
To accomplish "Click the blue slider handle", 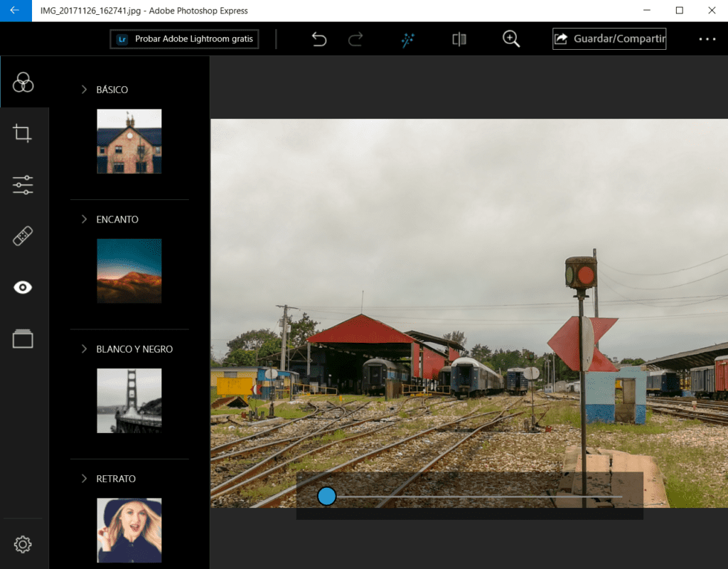I will pos(327,496).
